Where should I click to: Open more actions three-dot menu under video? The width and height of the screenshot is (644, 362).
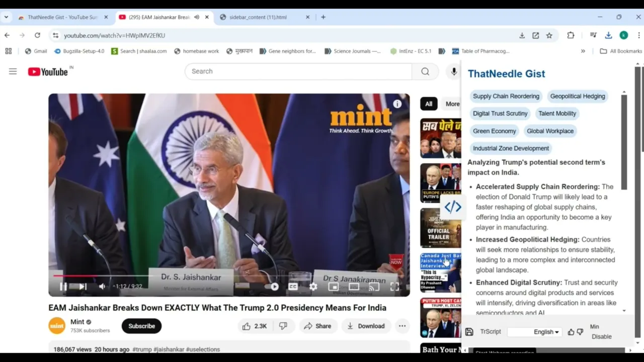[x=402, y=326]
